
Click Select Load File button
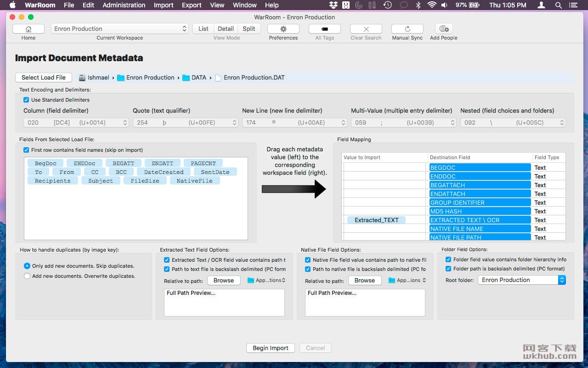point(44,77)
